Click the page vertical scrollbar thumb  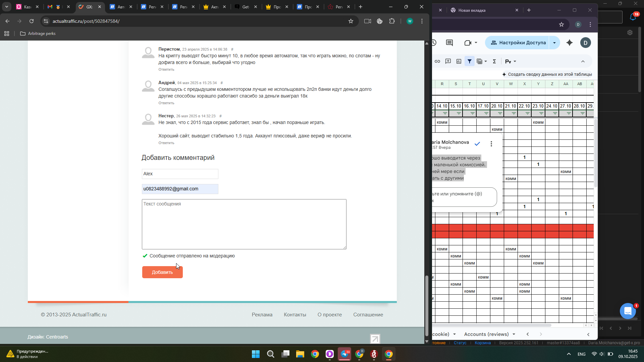427,305
